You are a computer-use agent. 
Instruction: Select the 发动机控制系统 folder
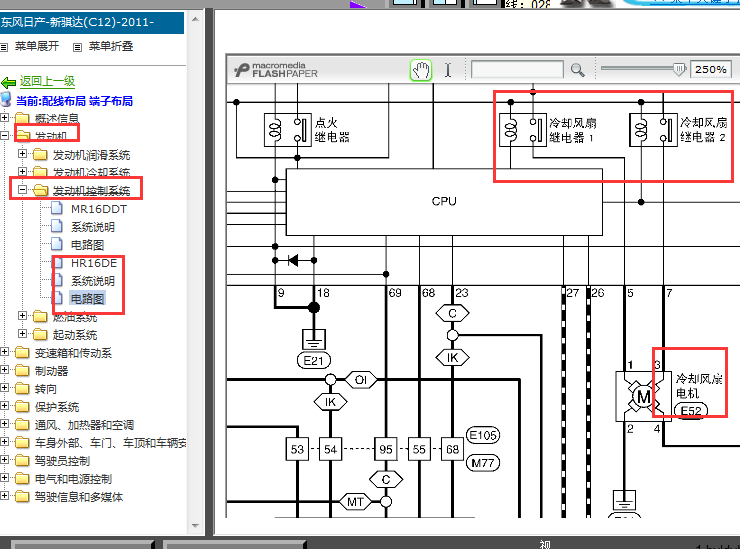coord(91,191)
